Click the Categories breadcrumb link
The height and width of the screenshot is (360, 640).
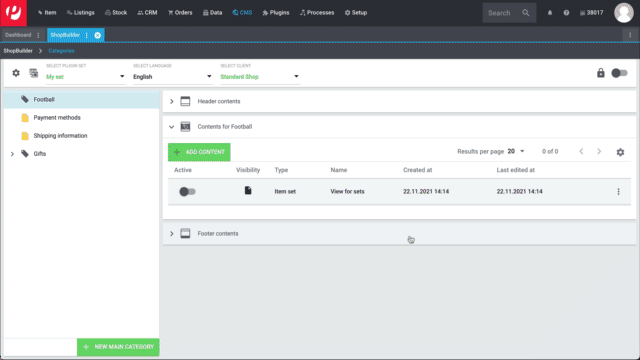[x=61, y=51]
